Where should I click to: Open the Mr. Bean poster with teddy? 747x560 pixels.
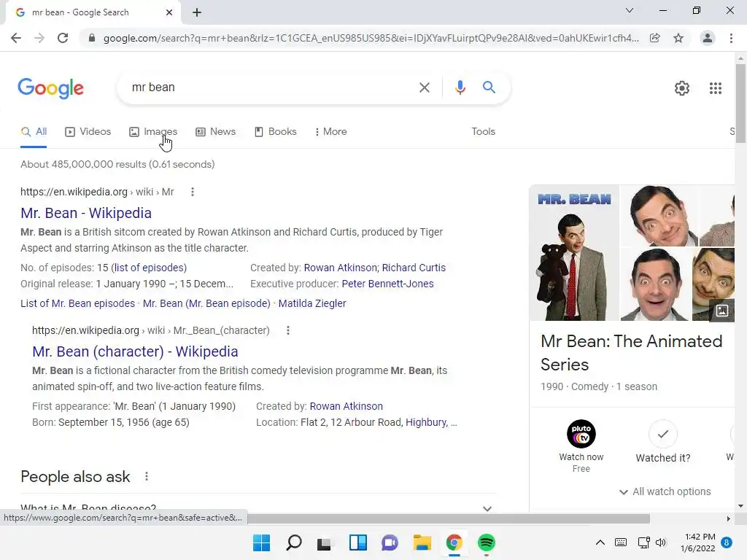pyautogui.click(x=574, y=253)
